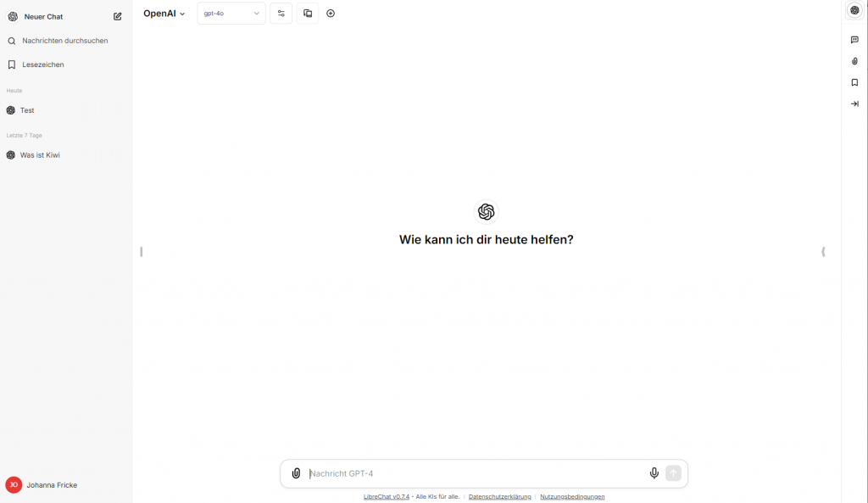This screenshot has height=503, width=868.
Task: Click the search magnifier icon in sidebar
Action: pos(12,41)
